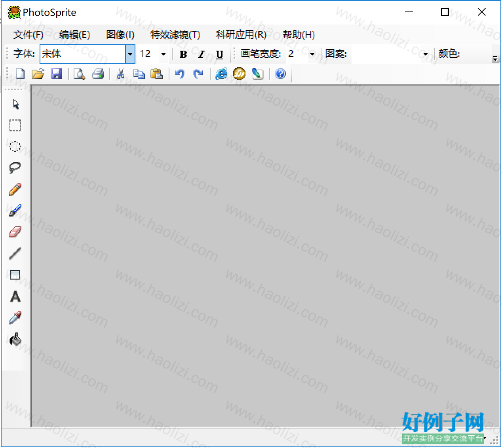
Task: Click the feather pen toolbar icon
Action: pyautogui.click(x=257, y=74)
